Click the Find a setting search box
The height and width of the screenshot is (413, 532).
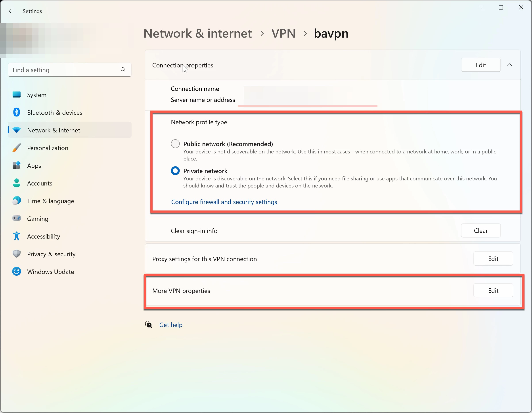tap(70, 70)
